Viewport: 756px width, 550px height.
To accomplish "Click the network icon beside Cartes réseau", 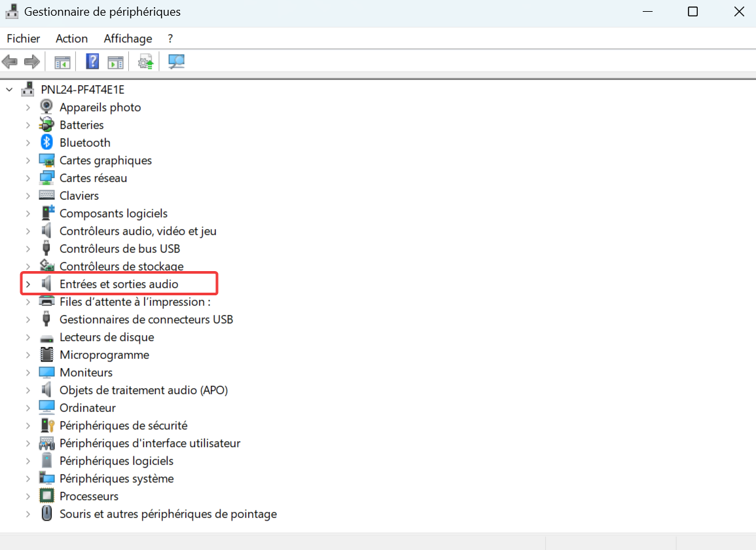I will (x=46, y=177).
